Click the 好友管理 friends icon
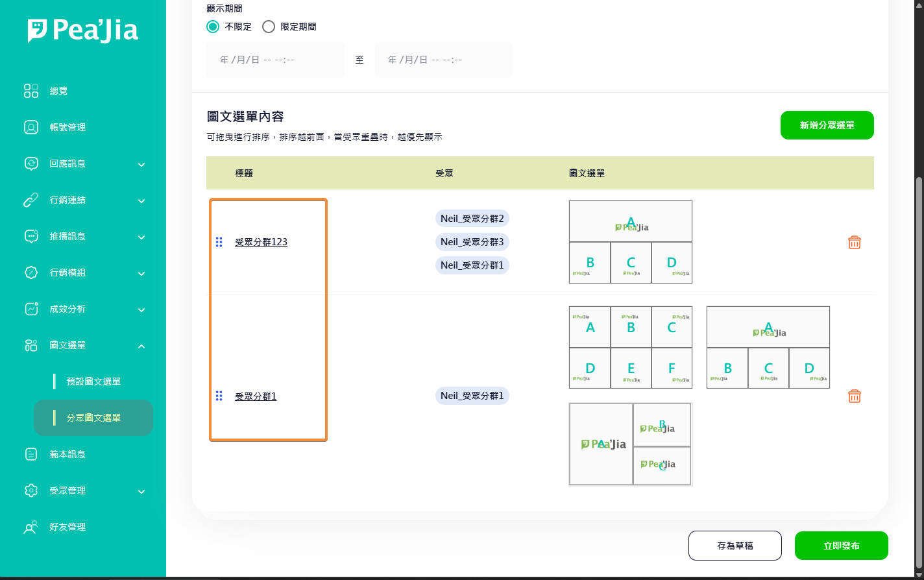This screenshot has height=580, width=924. click(x=31, y=527)
